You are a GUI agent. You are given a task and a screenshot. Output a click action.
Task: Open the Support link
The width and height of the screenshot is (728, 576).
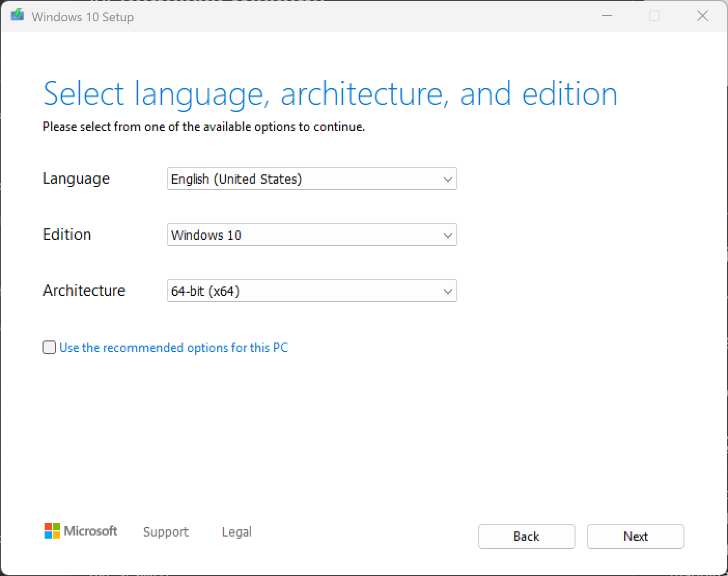[166, 532]
